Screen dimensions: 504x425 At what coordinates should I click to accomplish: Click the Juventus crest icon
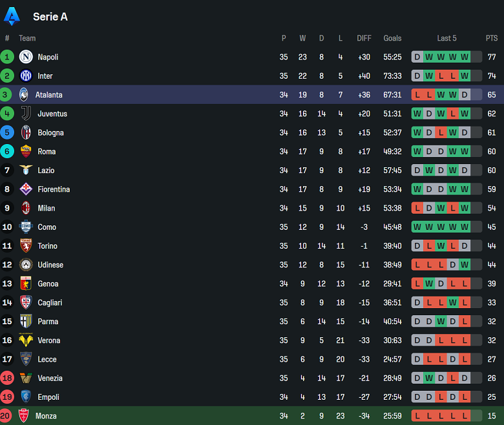[x=26, y=114]
